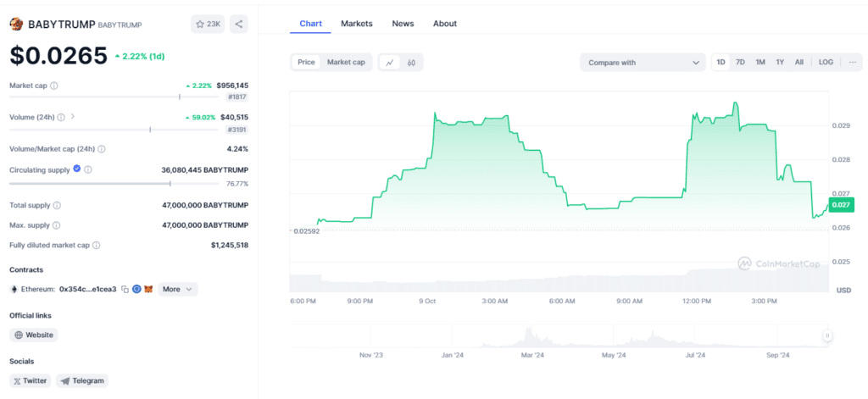The image size is (868, 399).
Task: Click the 0.02592 low price label on chart
Action: pos(308,230)
